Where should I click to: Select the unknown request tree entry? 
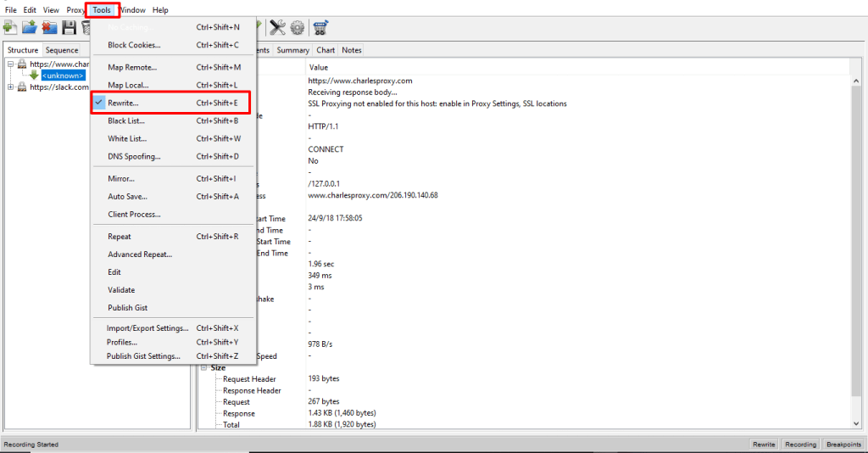pyautogui.click(x=63, y=75)
